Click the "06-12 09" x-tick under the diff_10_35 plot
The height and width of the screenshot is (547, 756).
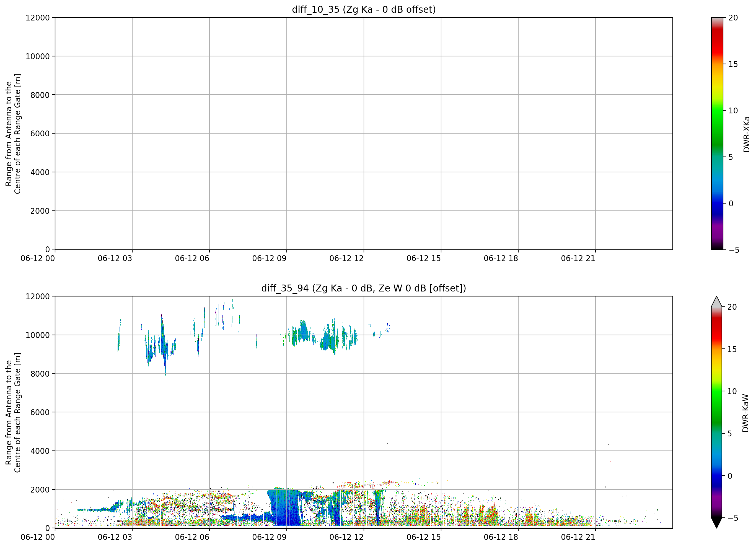(269, 258)
